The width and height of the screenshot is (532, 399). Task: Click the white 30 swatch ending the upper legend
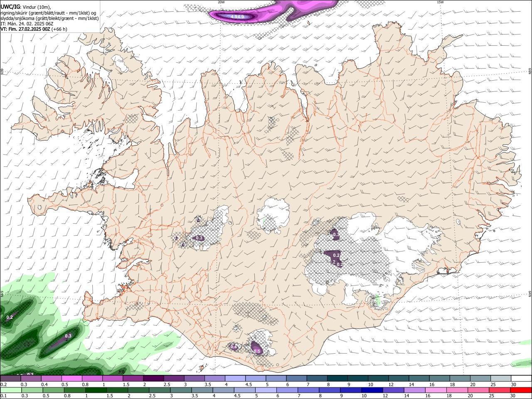[521, 379]
